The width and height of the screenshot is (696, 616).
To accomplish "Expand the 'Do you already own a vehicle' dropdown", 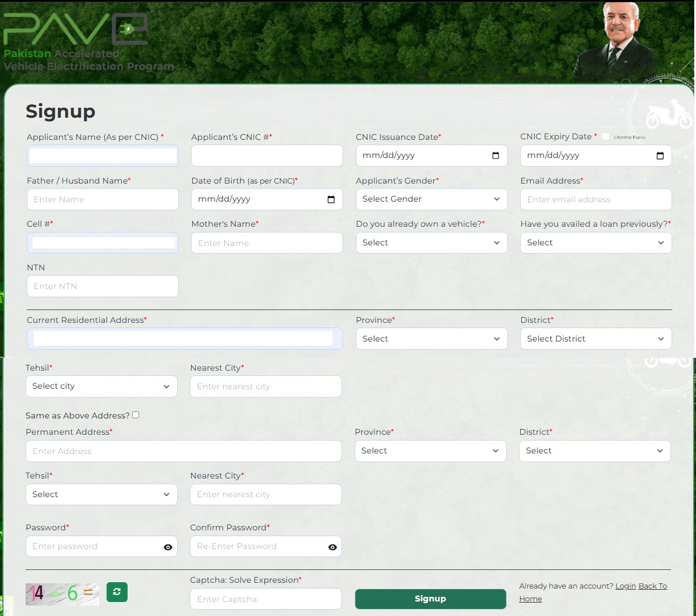I will click(x=431, y=243).
